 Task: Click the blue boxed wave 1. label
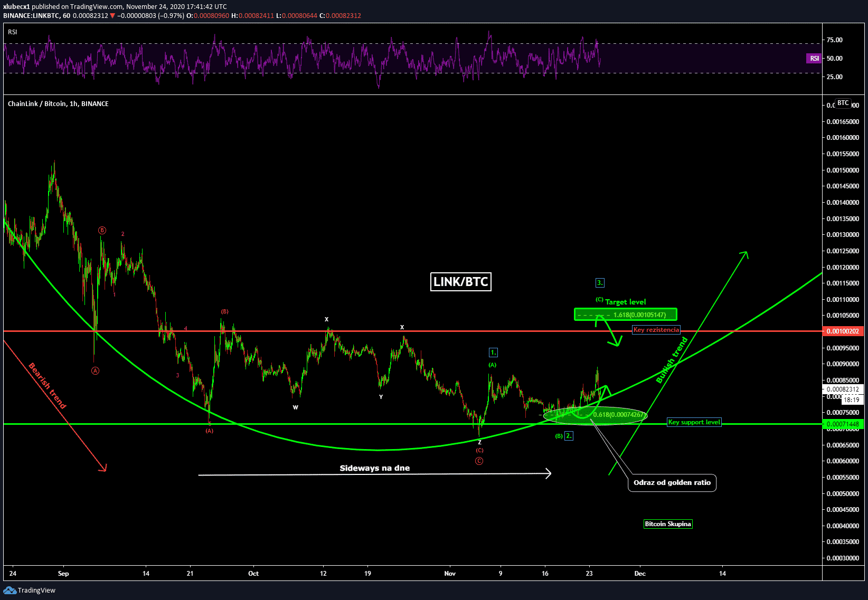[493, 353]
